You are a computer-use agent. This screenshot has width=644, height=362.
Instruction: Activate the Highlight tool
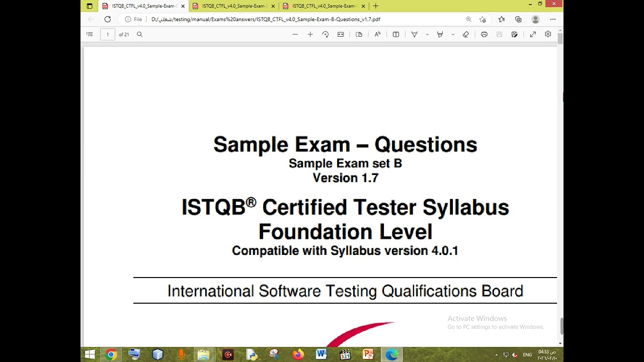(440, 34)
